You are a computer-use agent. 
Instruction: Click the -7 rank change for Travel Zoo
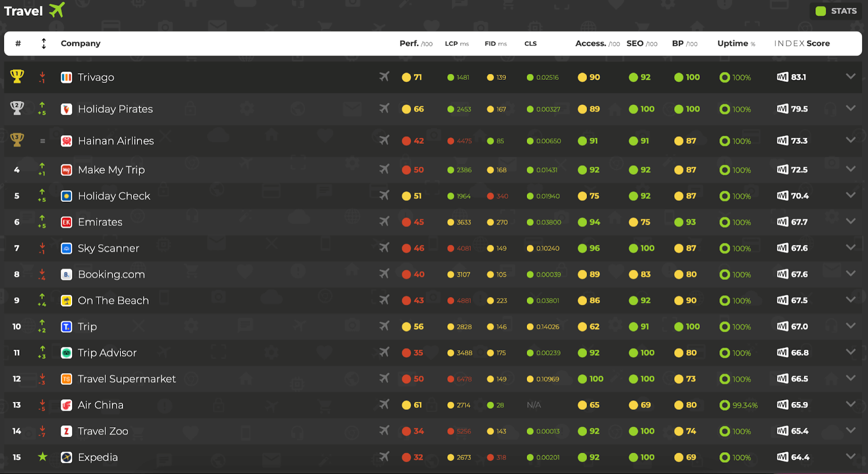coord(42,431)
